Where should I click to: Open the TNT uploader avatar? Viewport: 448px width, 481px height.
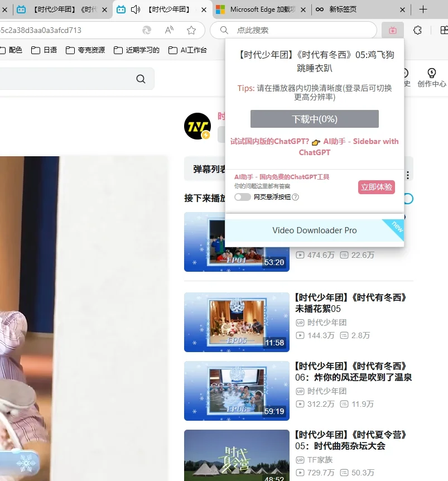point(197,126)
